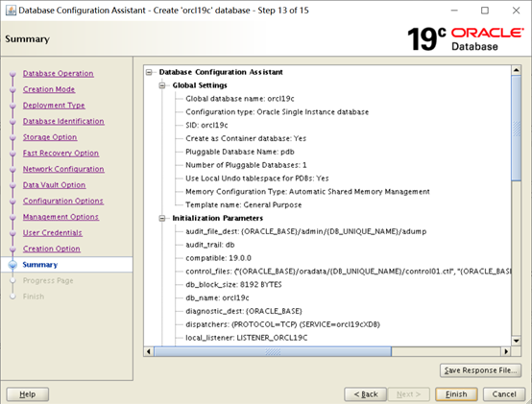
Task: Select the Initialization Parameters heading
Action: click(x=217, y=218)
